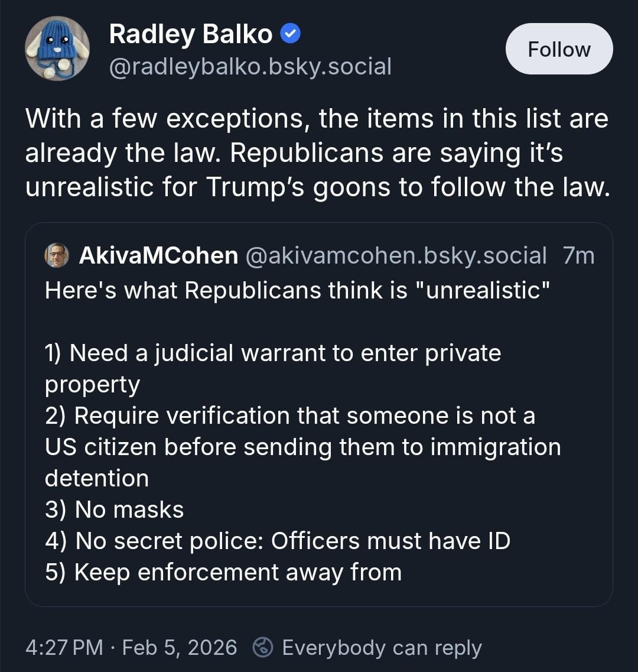Click the Radley Balko display name
The height and width of the screenshot is (672, 638).
pos(190,35)
